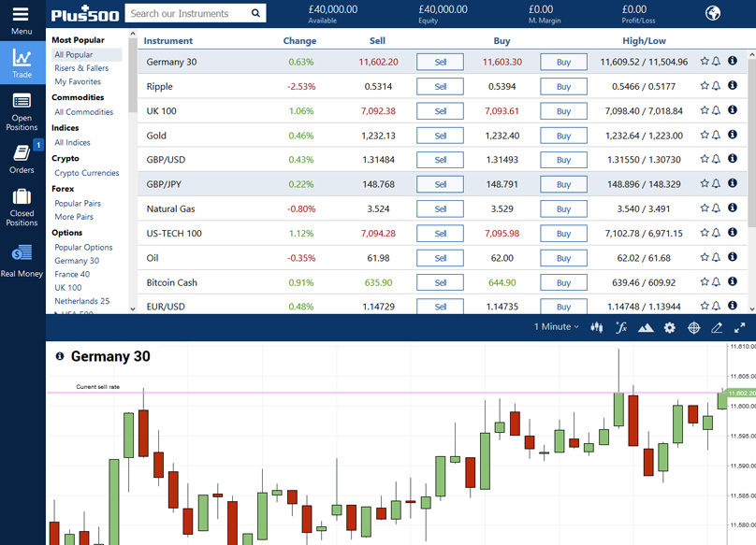This screenshot has width=756, height=545.
Task: Sell Ripple
Action: 440,87
